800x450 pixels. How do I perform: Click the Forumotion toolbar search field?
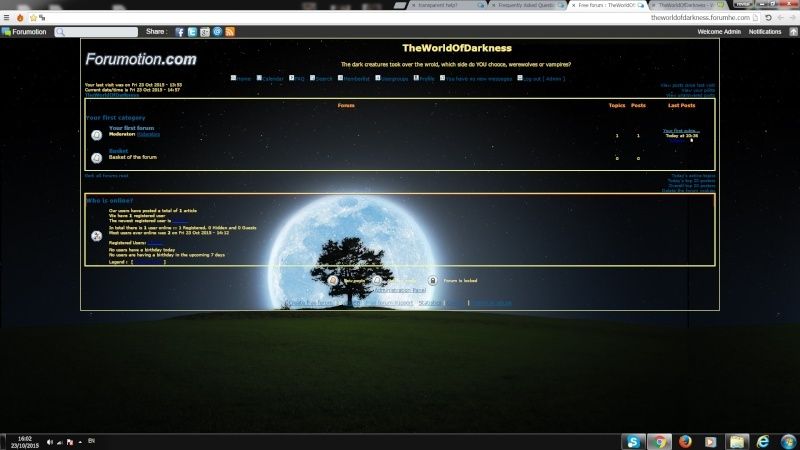click(96, 32)
